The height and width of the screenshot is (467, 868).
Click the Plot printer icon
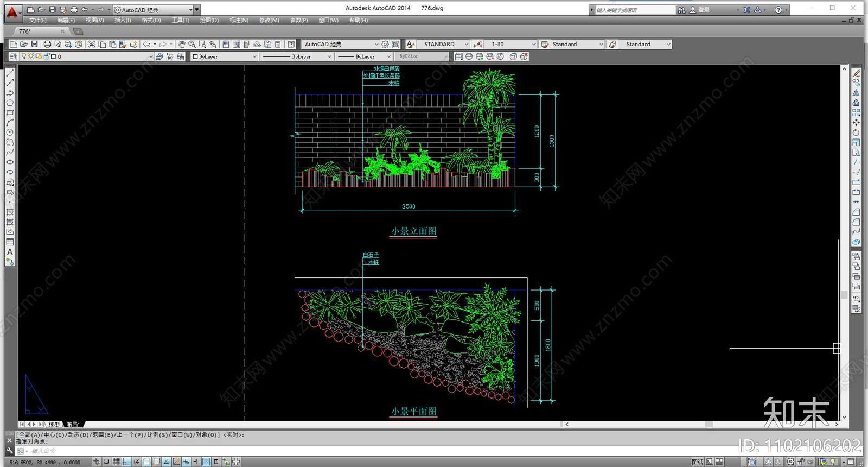click(47, 45)
